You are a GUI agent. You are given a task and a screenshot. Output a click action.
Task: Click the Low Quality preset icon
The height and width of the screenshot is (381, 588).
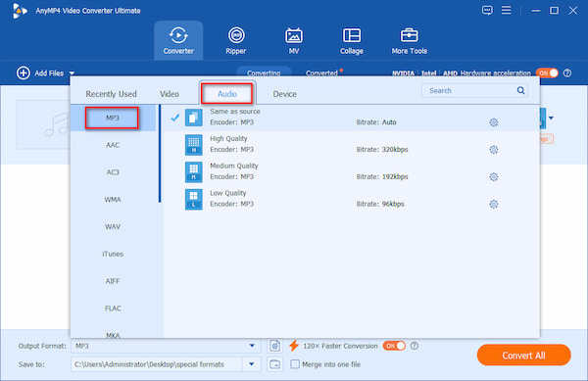tap(193, 199)
